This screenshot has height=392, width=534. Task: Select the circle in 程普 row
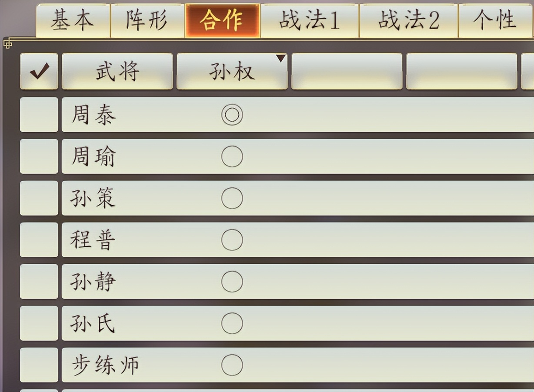[x=232, y=240]
